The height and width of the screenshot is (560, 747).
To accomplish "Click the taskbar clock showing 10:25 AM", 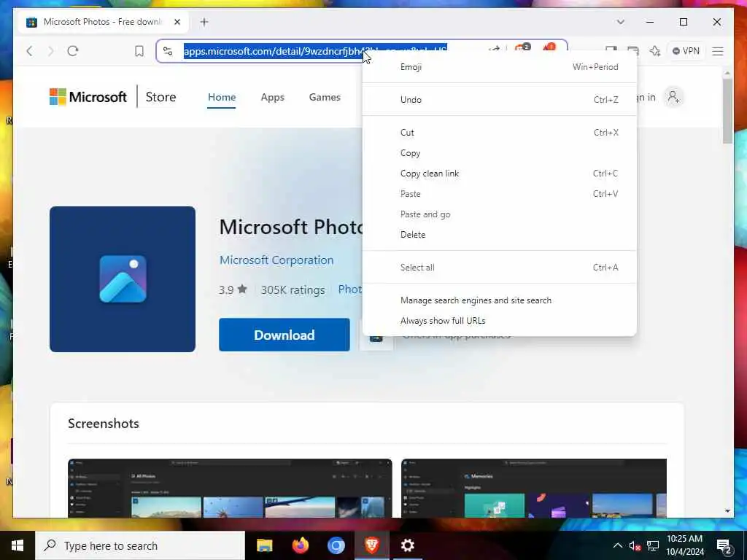I will 684,545.
